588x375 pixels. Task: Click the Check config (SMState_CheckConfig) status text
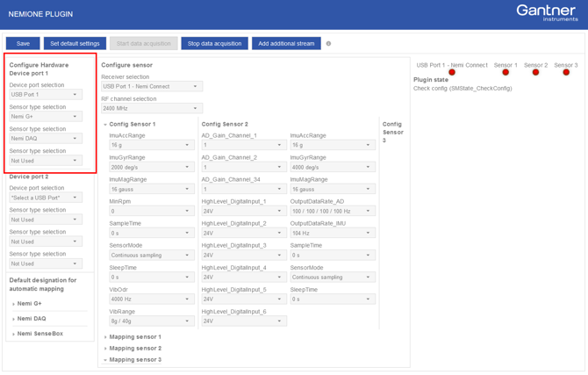point(463,89)
